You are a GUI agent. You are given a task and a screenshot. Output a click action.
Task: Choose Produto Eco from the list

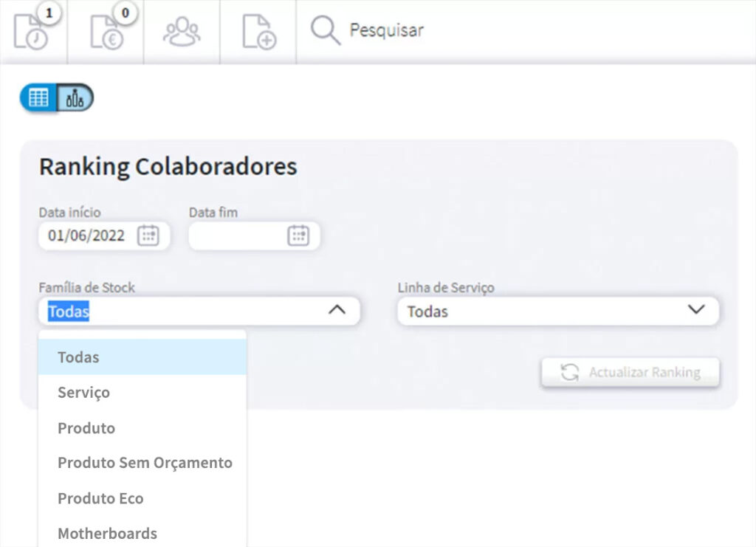pyautogui.click(x=100, y=498)
